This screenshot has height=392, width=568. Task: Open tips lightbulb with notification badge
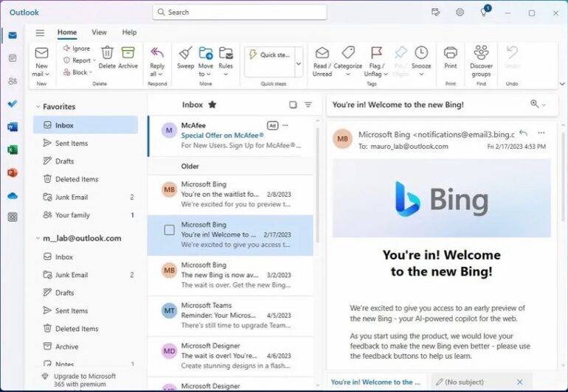coord(484,12)
